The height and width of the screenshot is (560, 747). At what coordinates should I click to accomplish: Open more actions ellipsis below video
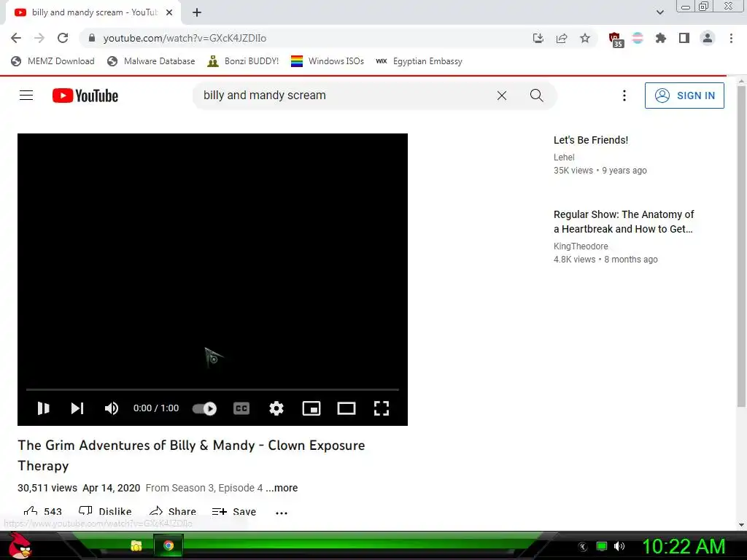click(x=282, y=513)
